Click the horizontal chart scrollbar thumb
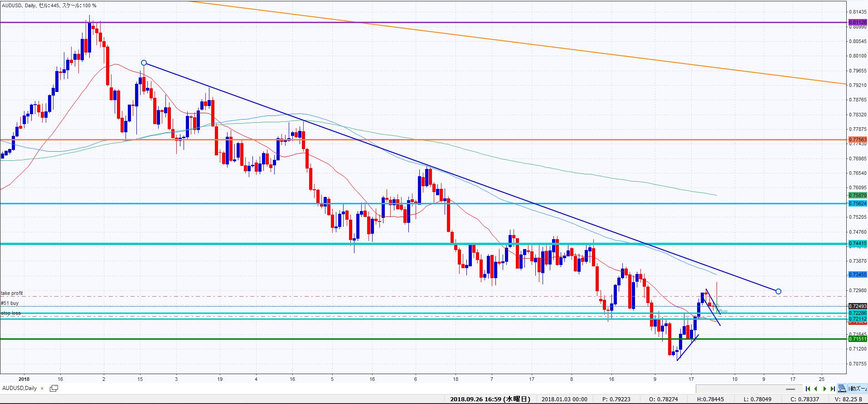868x404 pixels. [x=790, y=389]
